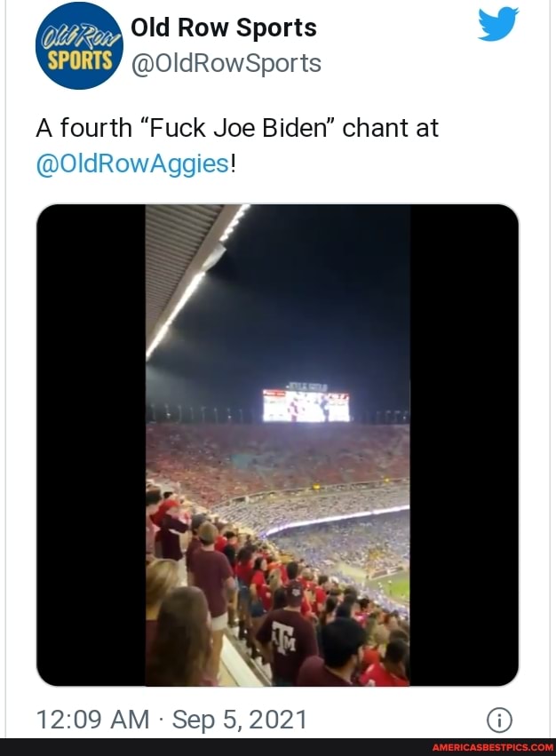Click the word "fourth" in tweet text
This screenshot has width=556, height=756.
96,128
